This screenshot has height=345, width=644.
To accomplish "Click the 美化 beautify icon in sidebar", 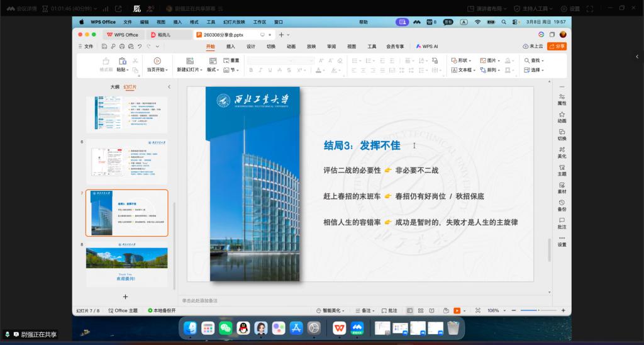I will coord(562,152).
